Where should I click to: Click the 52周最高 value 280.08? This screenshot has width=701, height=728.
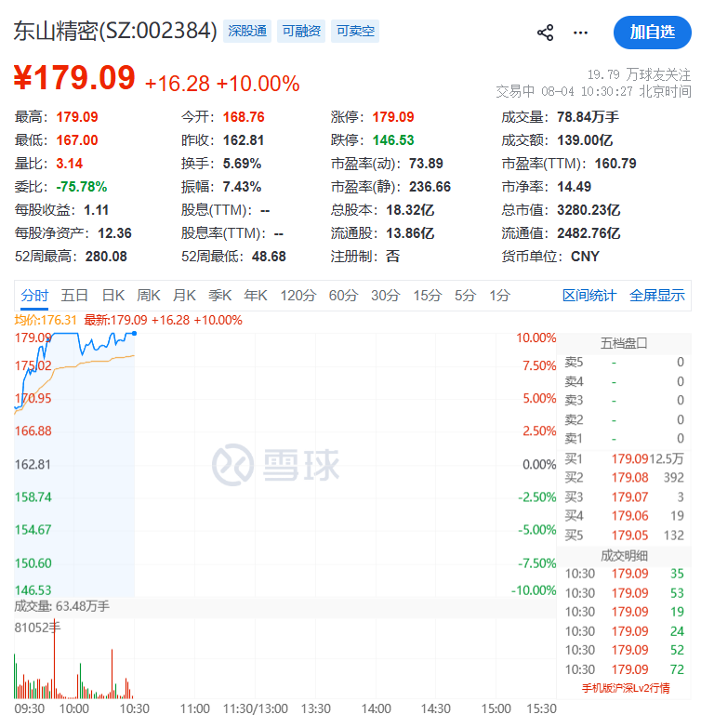[106, 257]
